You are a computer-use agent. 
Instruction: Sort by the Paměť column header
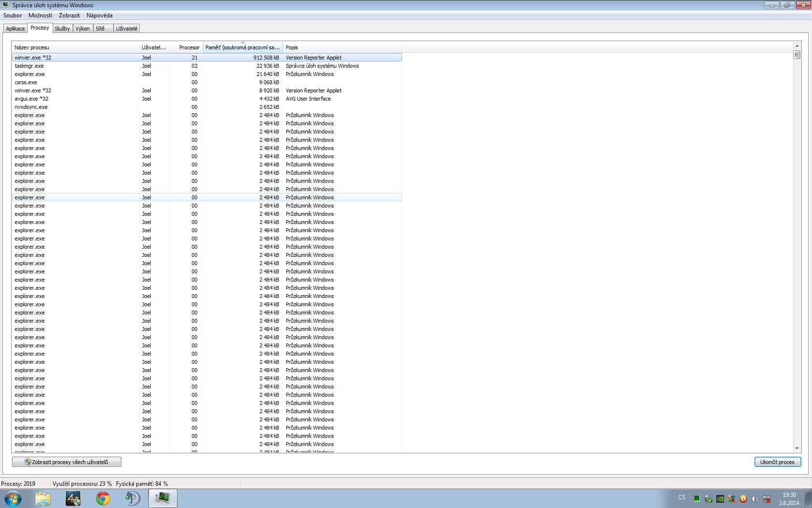pos(243,47)
